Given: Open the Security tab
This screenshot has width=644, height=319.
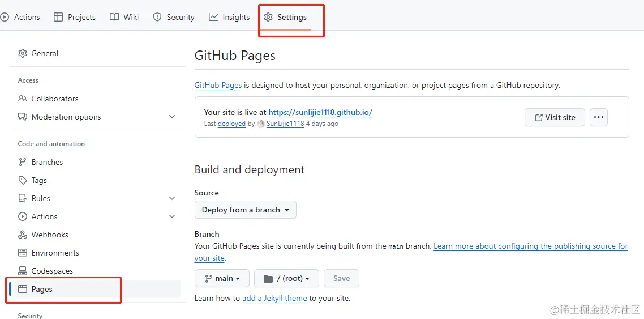Looking at the screenshot, I should click(x=174, y=17).
